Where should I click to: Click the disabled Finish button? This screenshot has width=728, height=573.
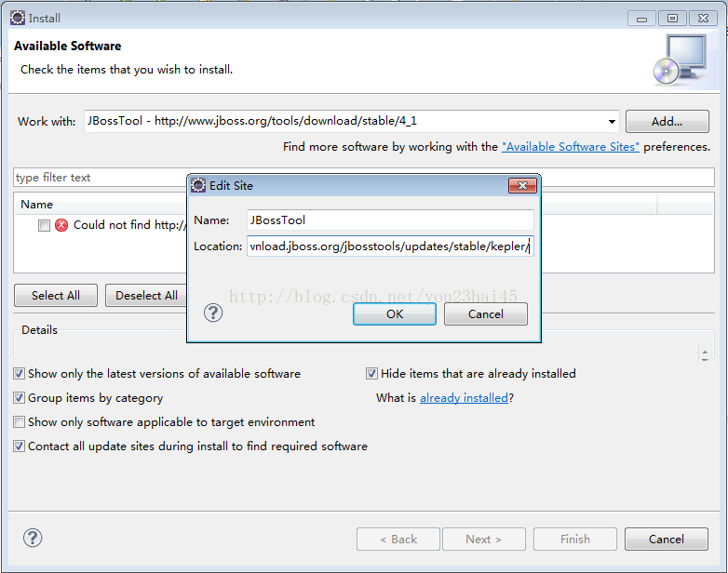(x=574, y=540)
